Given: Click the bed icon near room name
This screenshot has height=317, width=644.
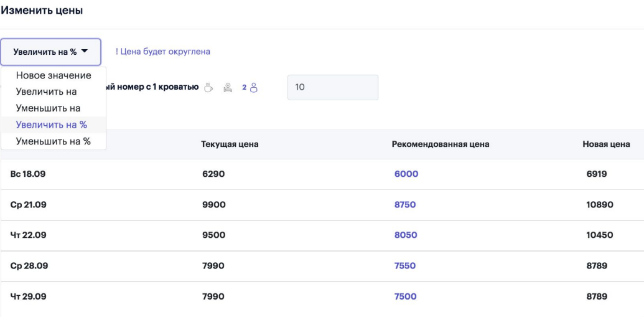Looking at the screenshot, I should coord(228,88).
